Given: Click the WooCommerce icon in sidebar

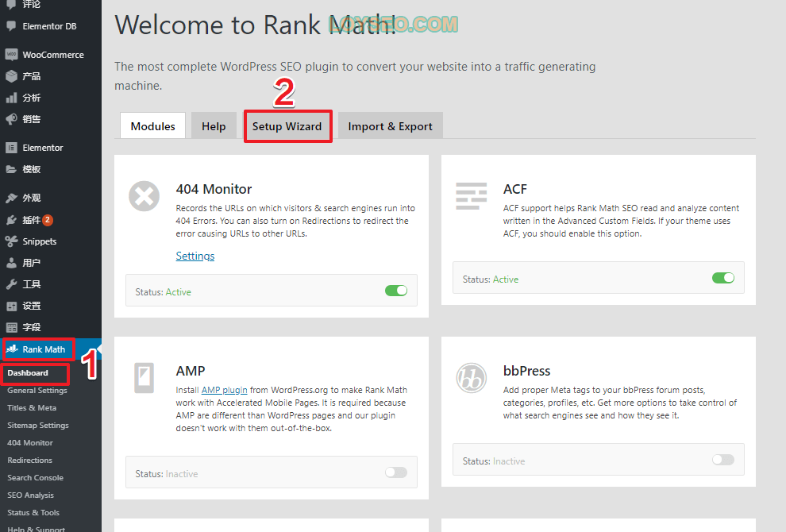Looking at the screenshot, I should tap(11, 55).
